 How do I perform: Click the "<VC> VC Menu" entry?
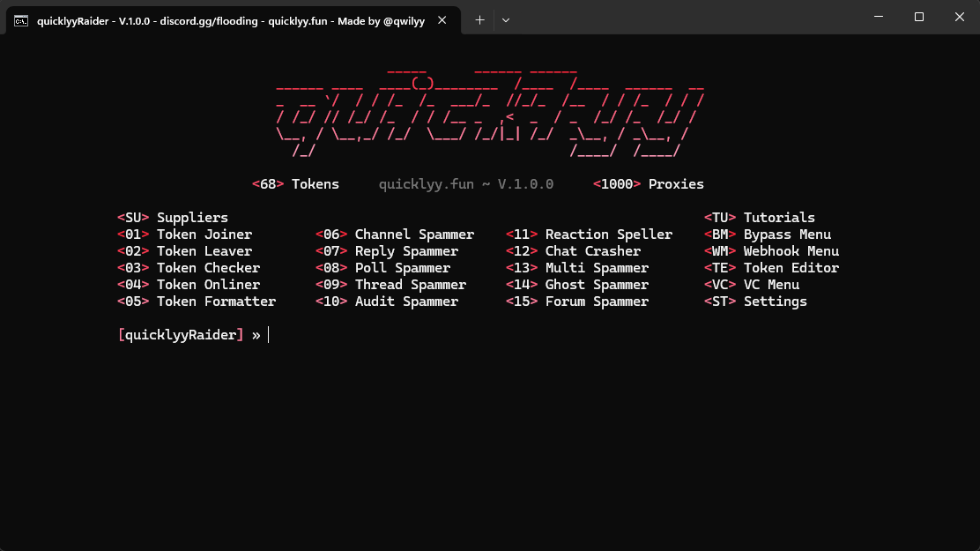click(752, 285)
